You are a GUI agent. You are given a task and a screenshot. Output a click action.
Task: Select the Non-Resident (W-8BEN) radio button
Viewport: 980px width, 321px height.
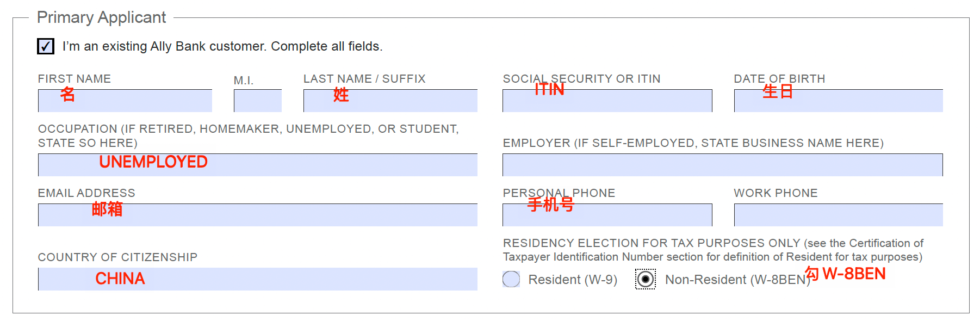point(646,279)
